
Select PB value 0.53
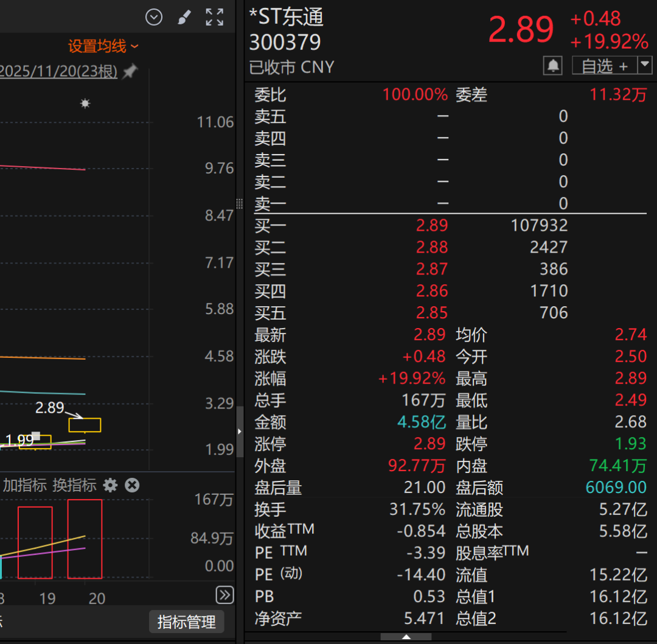[429, 596]
